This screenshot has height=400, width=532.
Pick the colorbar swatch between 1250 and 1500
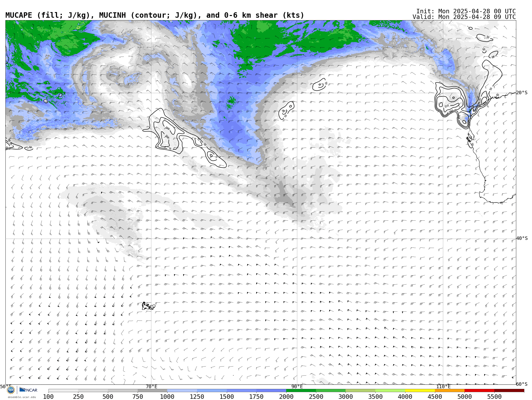point(212,391)
